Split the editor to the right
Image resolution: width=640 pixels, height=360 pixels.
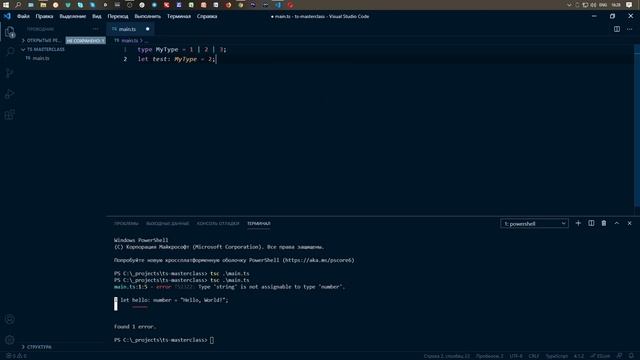(x=617, y=29)
